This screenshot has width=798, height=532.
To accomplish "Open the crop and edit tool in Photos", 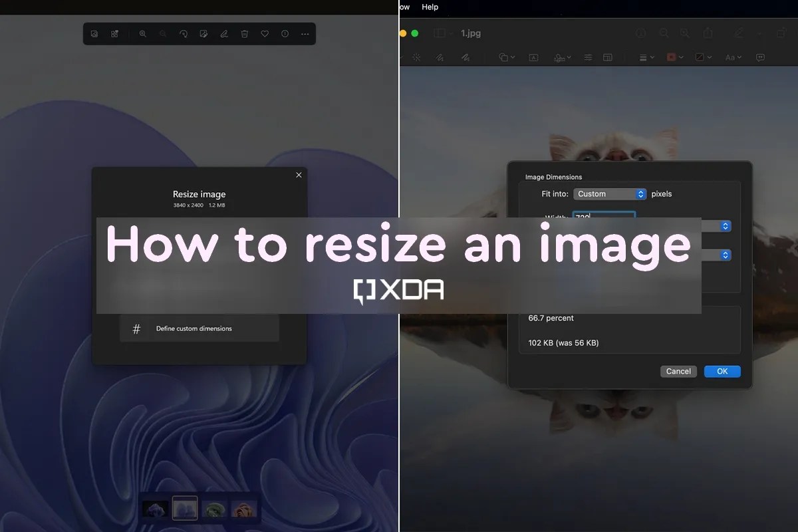I will [x=203, y=34].
